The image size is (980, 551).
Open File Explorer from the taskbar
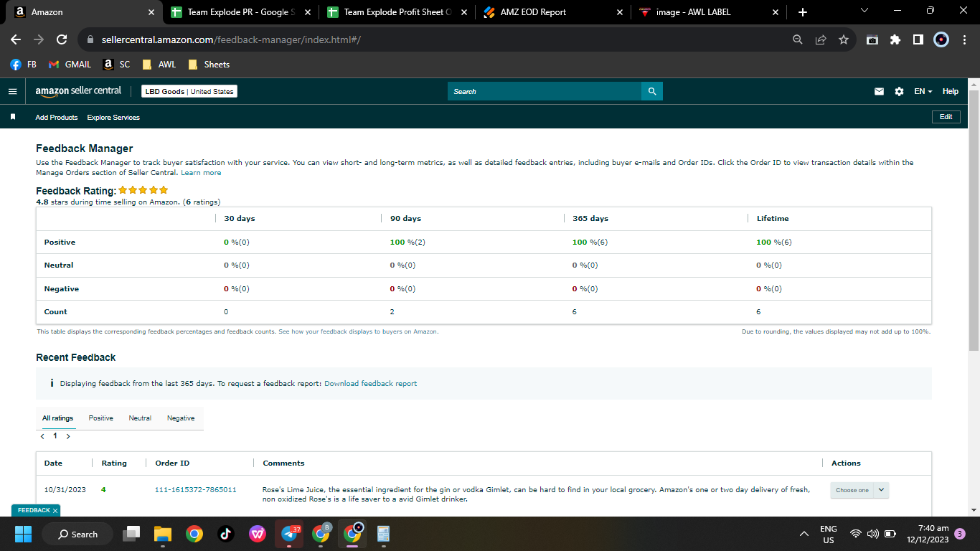coord(163,534)
